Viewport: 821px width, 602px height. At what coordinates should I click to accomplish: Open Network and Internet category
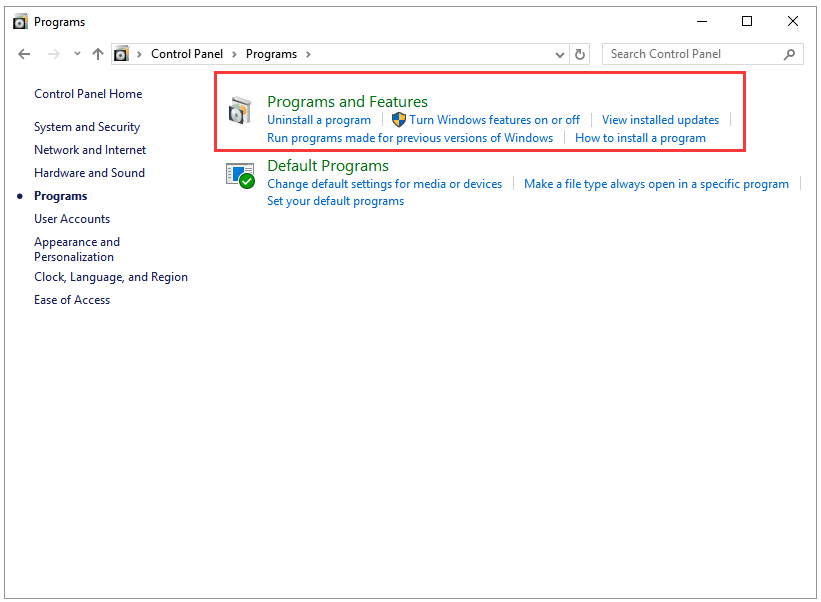tap(90, 150)
